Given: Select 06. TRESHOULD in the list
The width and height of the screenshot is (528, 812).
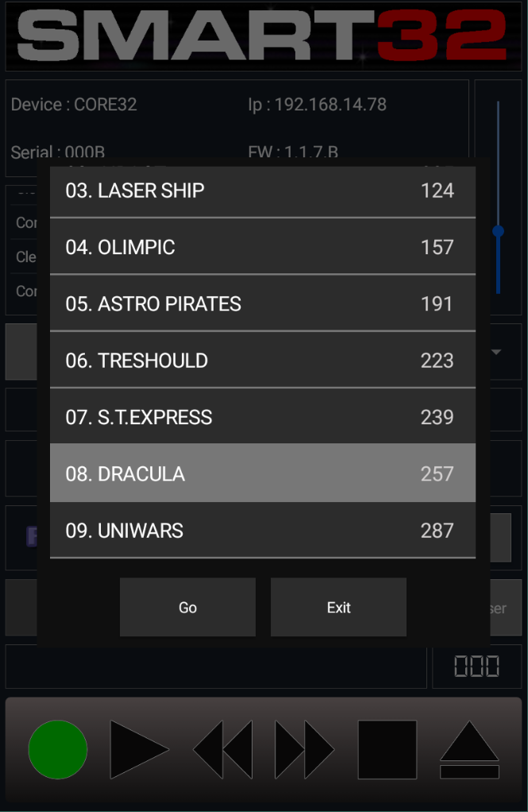Looking at the screenshot, I should coord(263,361).
